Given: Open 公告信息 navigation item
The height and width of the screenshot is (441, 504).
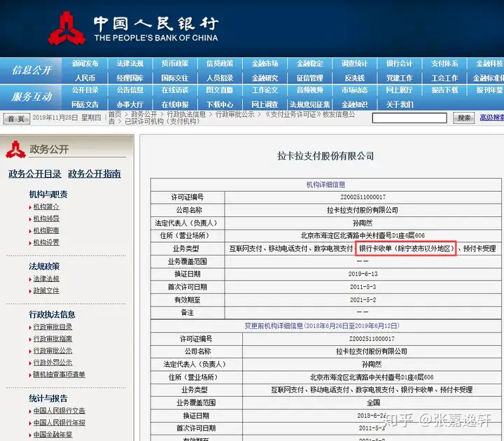Looking at the screenshot, I should click(x=130, y=90).
